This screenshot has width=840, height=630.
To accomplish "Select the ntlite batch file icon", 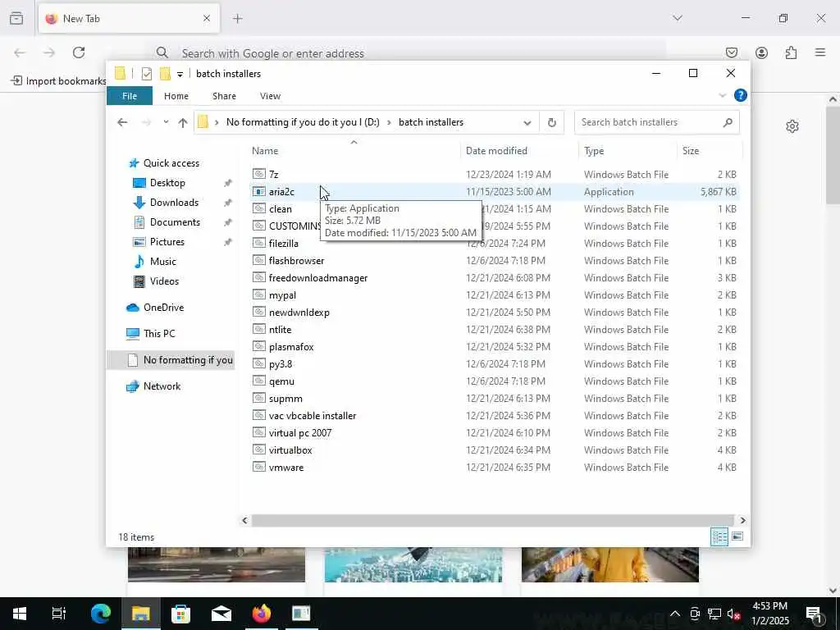I will tap(258, 329).
